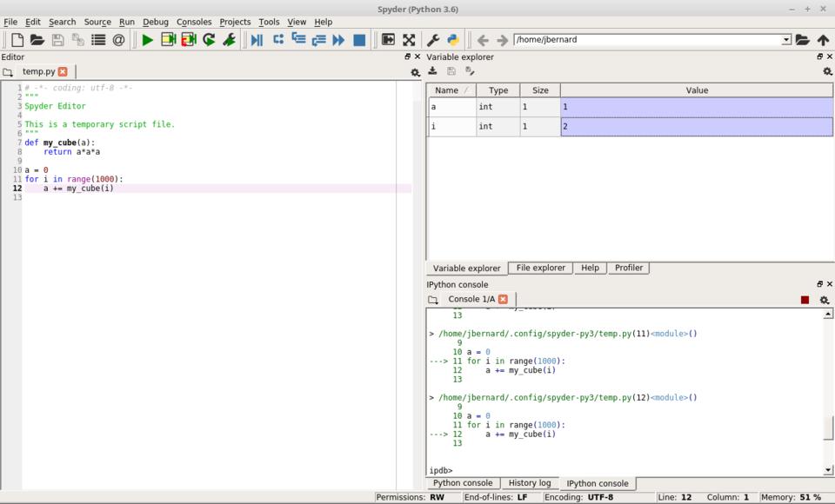Run the current file with green play icon
Image resolution: width=835 pixels, height=504 pixels.
(x=147, y=40)
